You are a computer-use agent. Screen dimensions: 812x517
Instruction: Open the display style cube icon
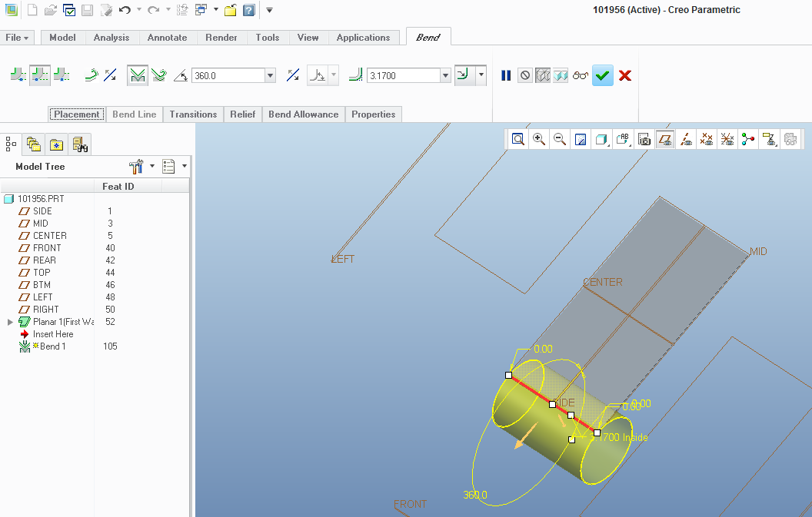[x=601, y=139]
